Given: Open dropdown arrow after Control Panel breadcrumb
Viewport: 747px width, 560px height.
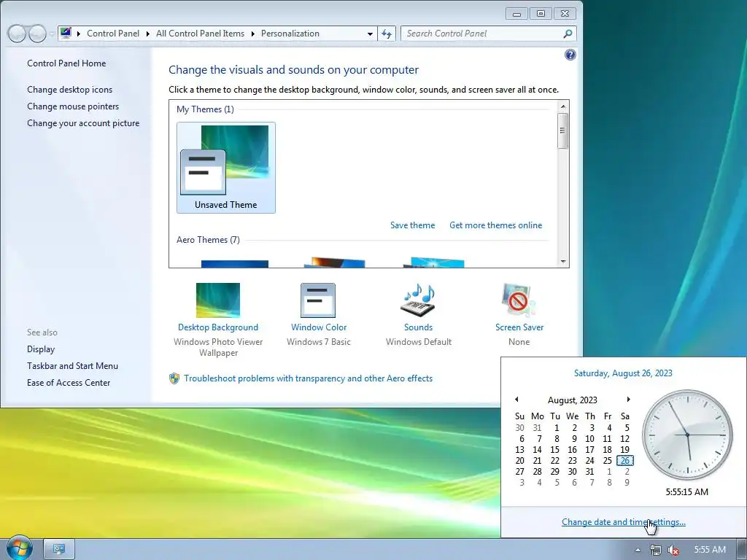Looking at the screenshot, I should tap(147, 34).
